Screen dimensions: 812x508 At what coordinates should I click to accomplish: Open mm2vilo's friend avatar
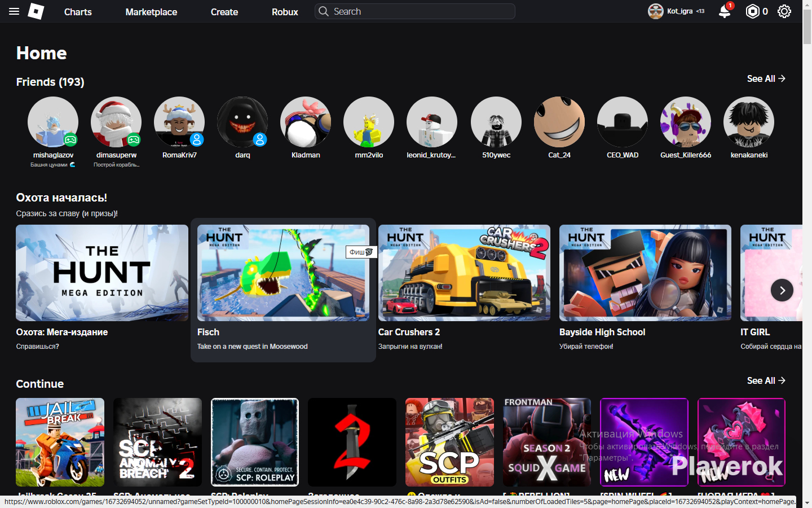coord(369,122)
